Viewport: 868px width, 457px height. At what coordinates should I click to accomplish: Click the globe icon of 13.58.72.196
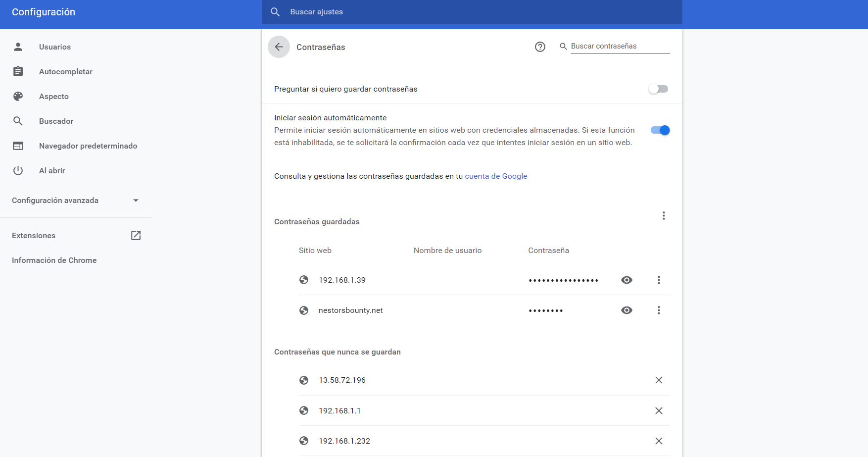pyautogui.click(x=304, y=380)
